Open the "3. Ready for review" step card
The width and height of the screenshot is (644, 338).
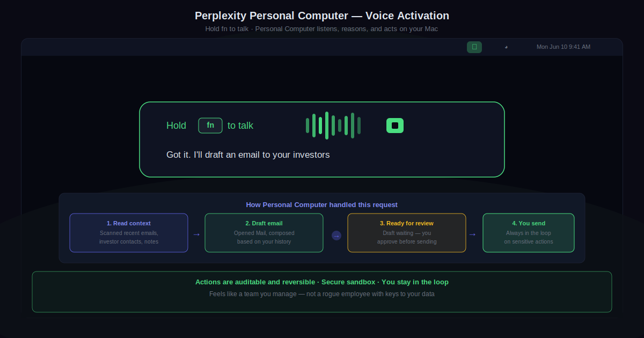point(407,233)
